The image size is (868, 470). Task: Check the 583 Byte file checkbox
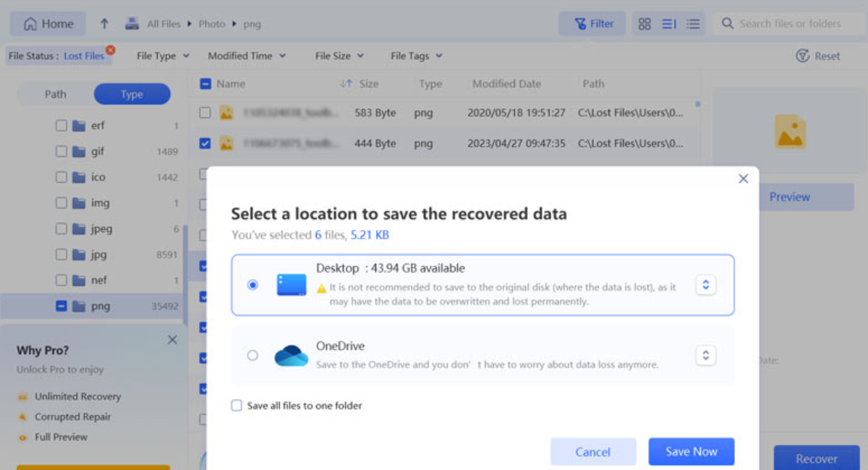205,113
